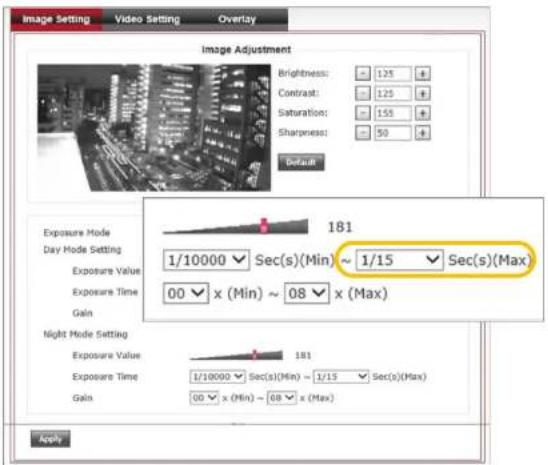Open the Video Setting tab
The width and height of the screenshot is (548, 465).
tap(147, 20)
